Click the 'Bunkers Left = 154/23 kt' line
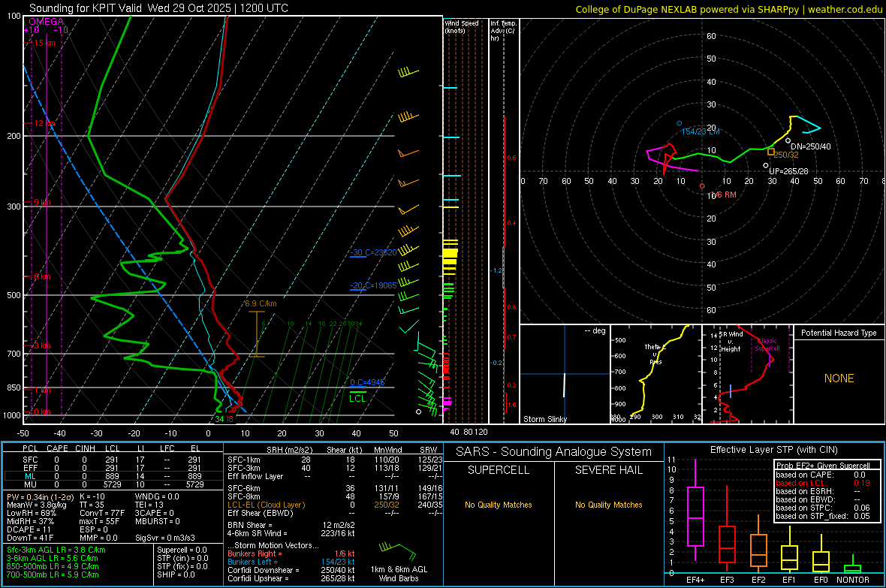This screenshot has width=886, height=588. point(291,562)
